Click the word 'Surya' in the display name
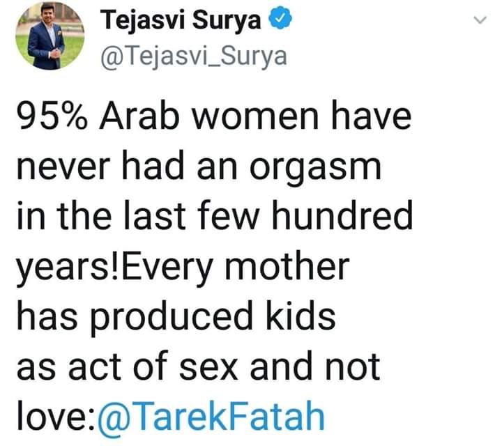Image resolution: width=502 pixels, height=448 pixels. (229, 22)
